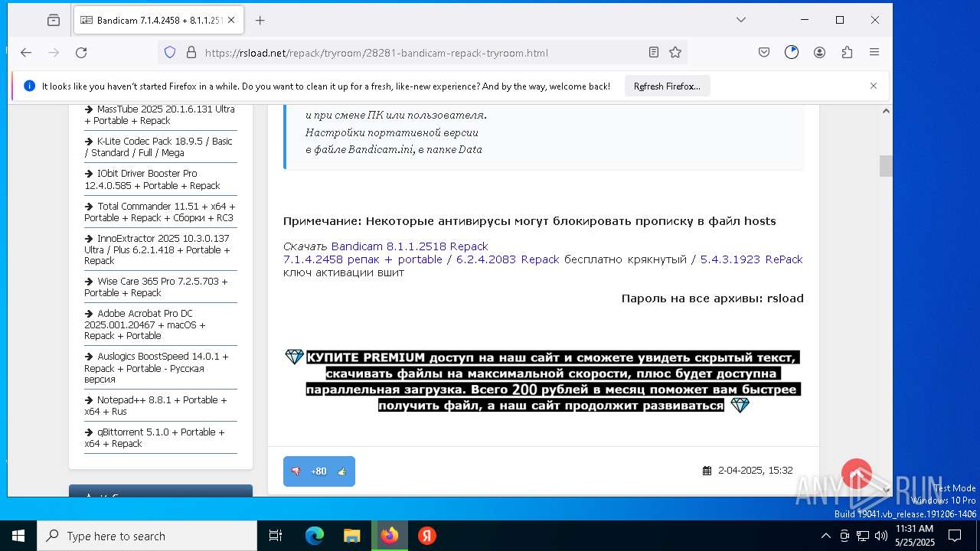Open Wise Care 365 Pro link

156,287
